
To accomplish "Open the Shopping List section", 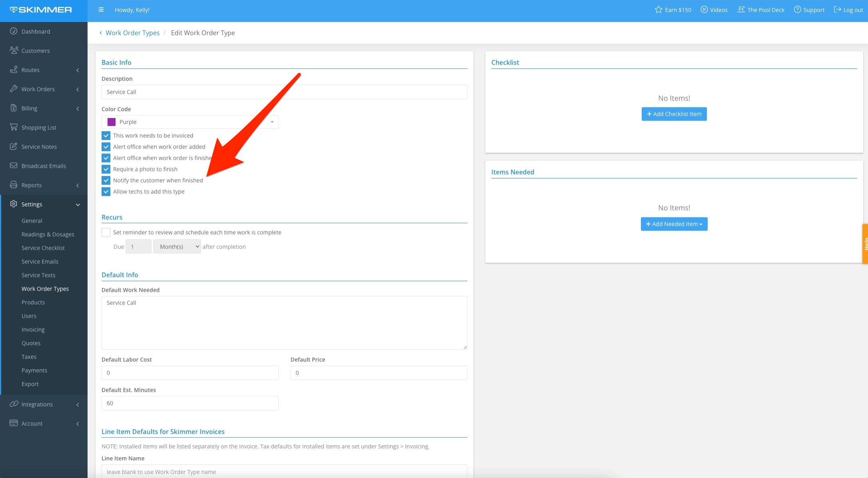I will (x=38, y=127).
